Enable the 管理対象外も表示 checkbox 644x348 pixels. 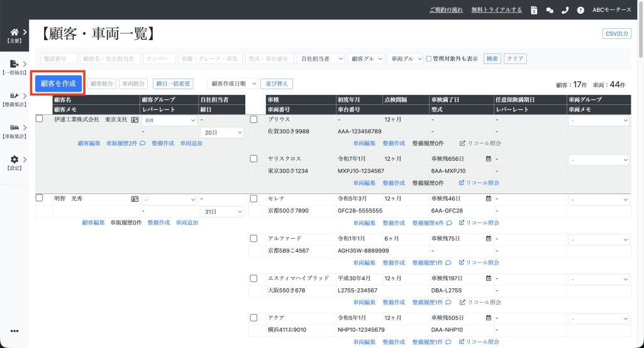[429, 58]
